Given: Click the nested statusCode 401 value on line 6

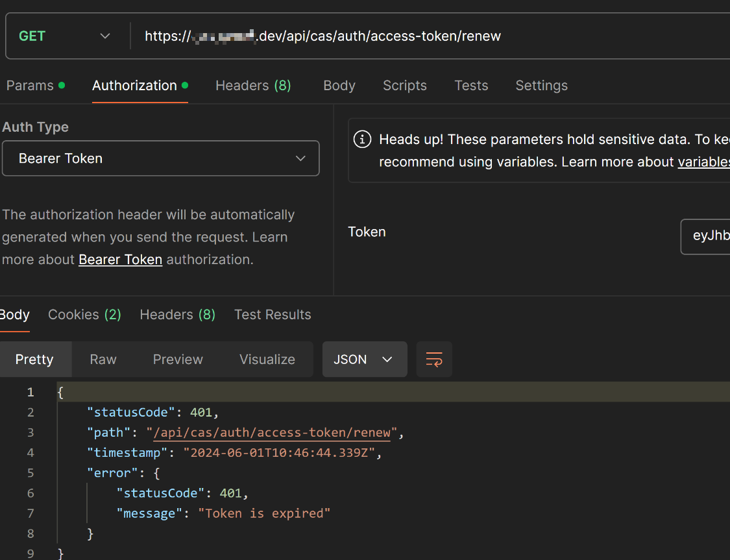Looking at the screenshot, I should pyautogui.click(x=230, y=493).
